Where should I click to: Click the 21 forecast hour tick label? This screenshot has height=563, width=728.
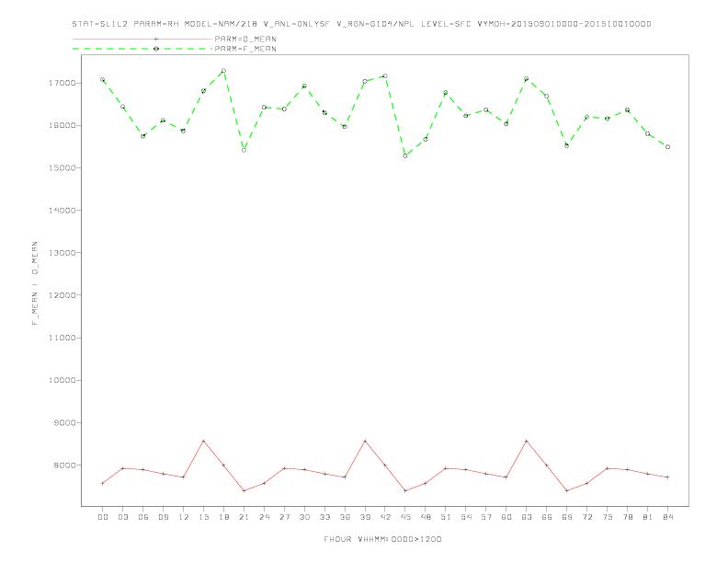244,517
